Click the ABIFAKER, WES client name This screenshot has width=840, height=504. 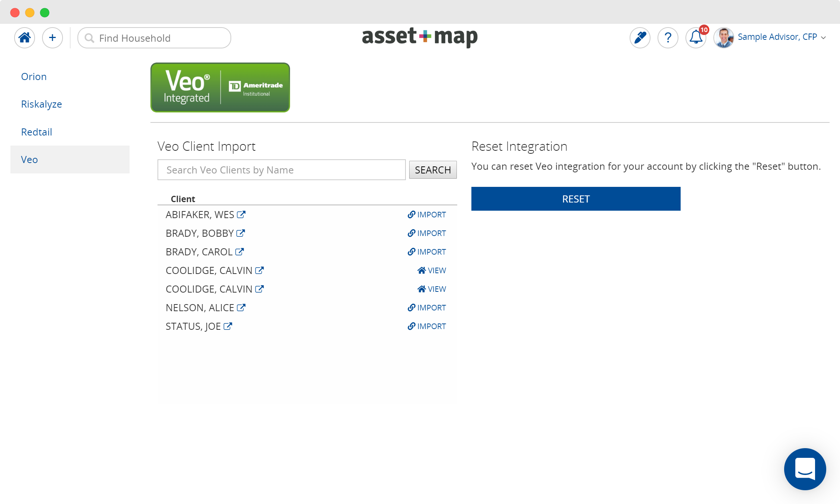coord(200,214)
